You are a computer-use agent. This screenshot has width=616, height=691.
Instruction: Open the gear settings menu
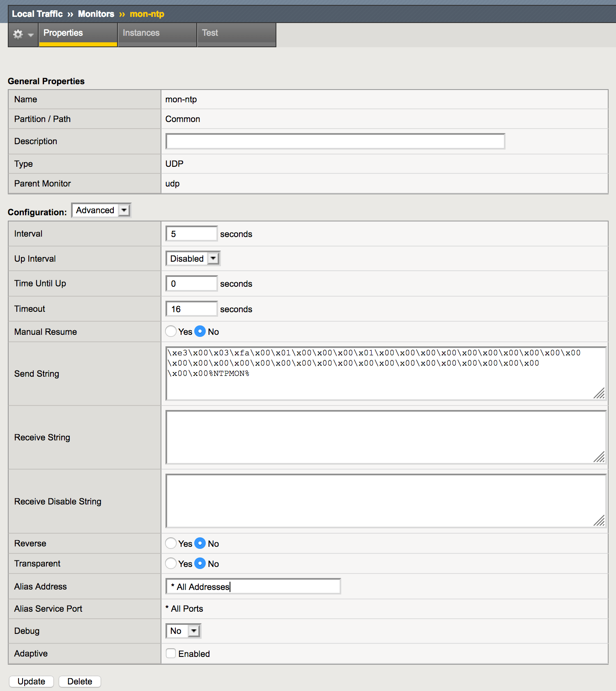(x=23, y=35)
